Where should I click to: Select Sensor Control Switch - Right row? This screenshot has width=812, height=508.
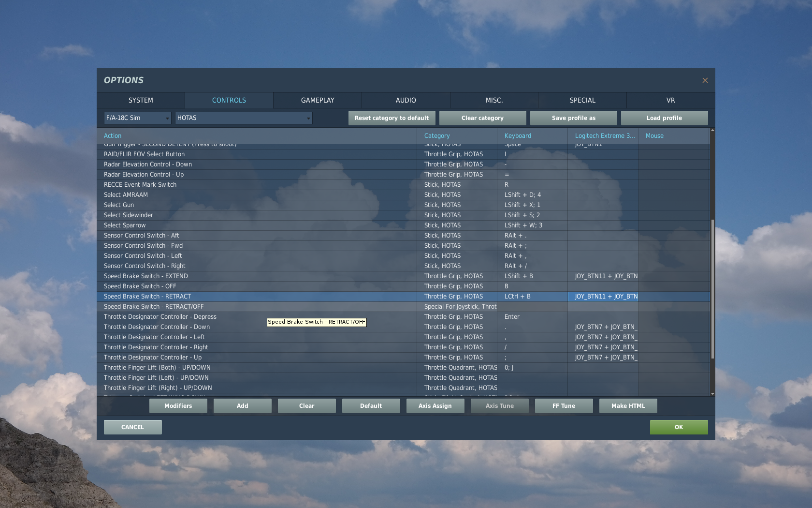403,266
